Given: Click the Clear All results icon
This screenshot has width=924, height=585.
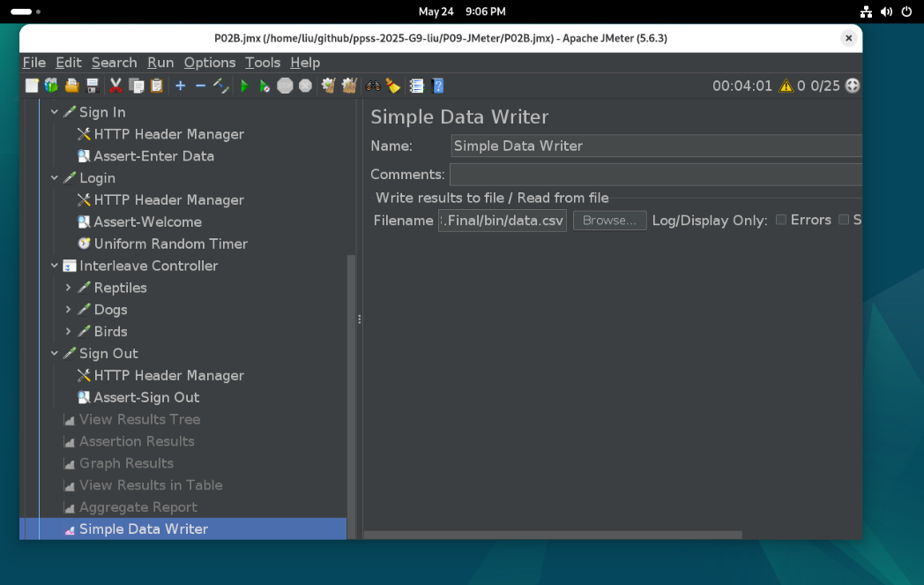Looking at the screenshot, I should coord(349,86).
